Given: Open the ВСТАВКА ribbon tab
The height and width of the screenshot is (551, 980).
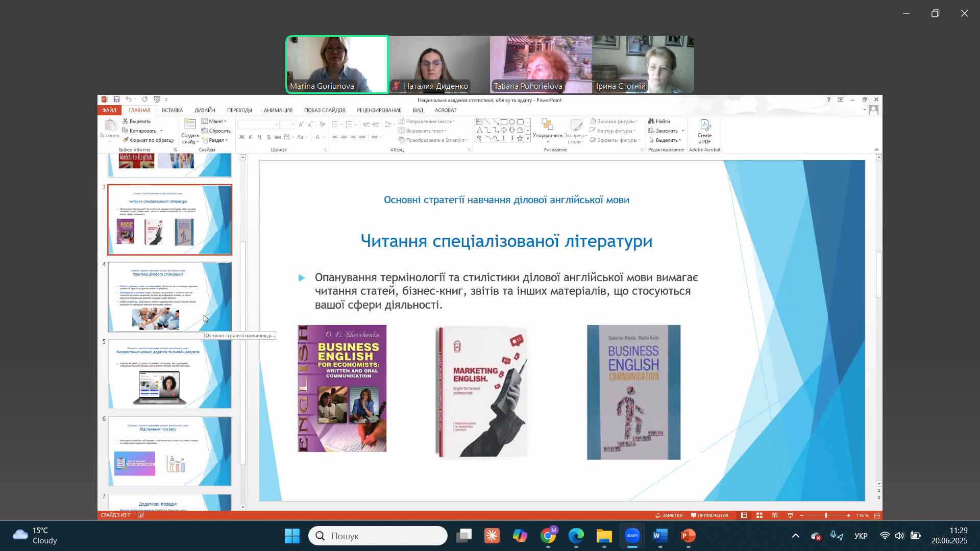Looking at the screenshot, I should tap(172, 110).
